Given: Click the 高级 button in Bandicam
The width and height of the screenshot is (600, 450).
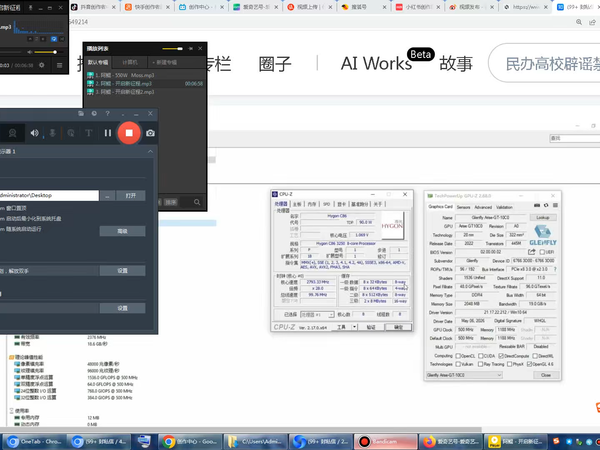Looking at the screenshot, I should (x=122, y=231).
